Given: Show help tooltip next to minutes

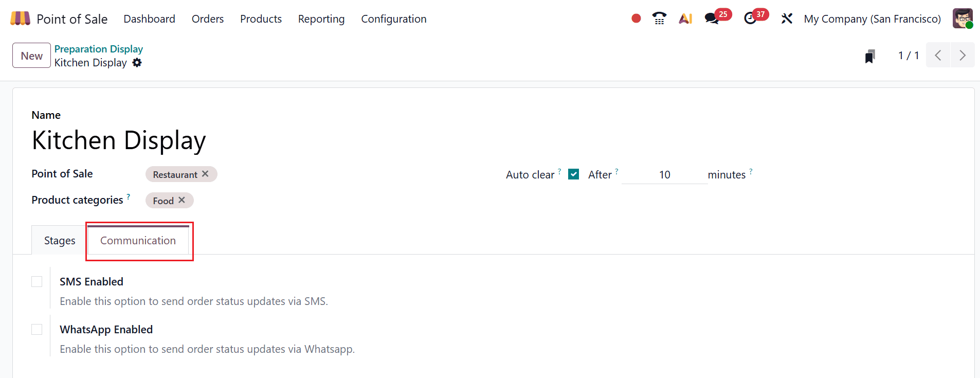Looking at the screenshot, I should tap(751, 171).
